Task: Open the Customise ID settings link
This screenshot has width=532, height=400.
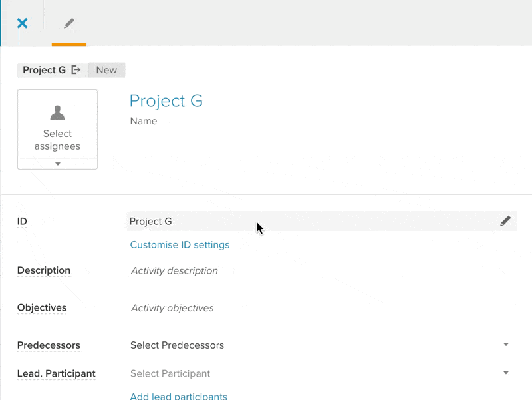Action: pos(180,245)
